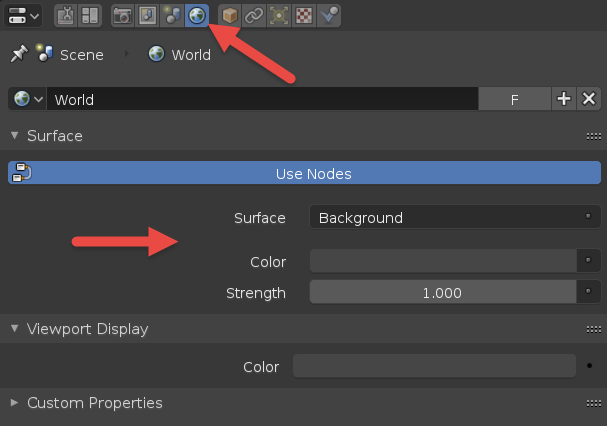Grab the Surface panel drag handle
The image size is (607, 426).
[x=594, y=136]
